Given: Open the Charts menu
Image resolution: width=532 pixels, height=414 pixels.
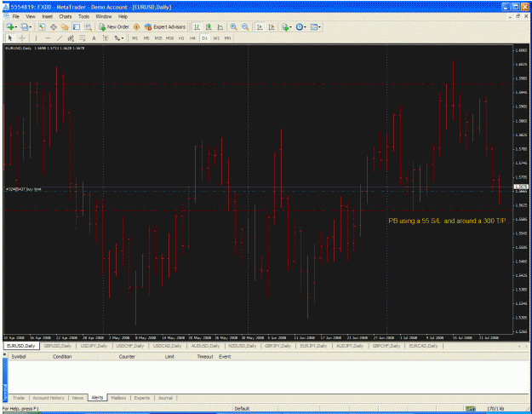Looking at the screenshot, I should click(66, 16).
